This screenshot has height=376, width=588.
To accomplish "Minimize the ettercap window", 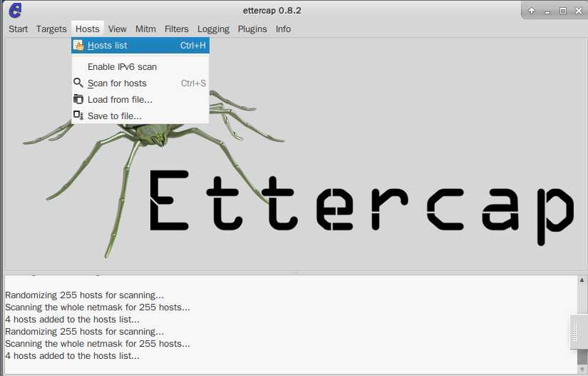I will 547,11.
